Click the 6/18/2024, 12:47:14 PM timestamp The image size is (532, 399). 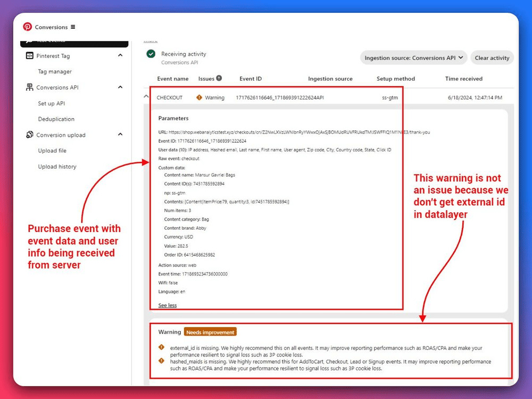click(x=475, y=98)
